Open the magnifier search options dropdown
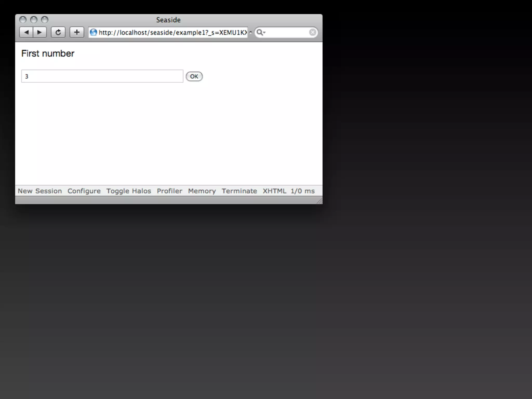This screenshot has width=532, height=399. (x=261, y=32)
